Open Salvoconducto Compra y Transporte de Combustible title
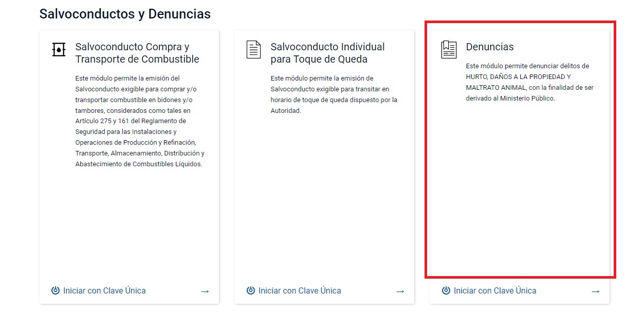 pyautogui.click(x=137, y=53)
